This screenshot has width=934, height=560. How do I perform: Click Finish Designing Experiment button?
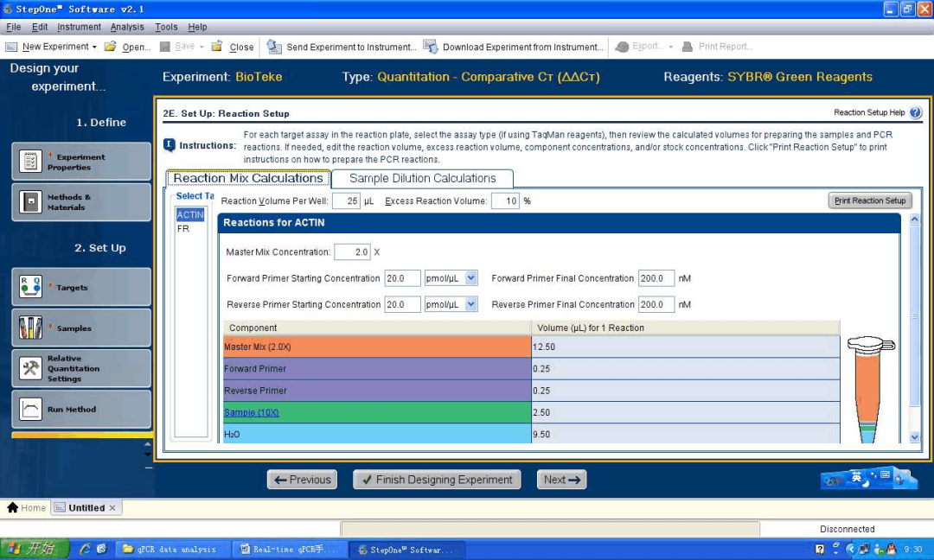[436, 480]
